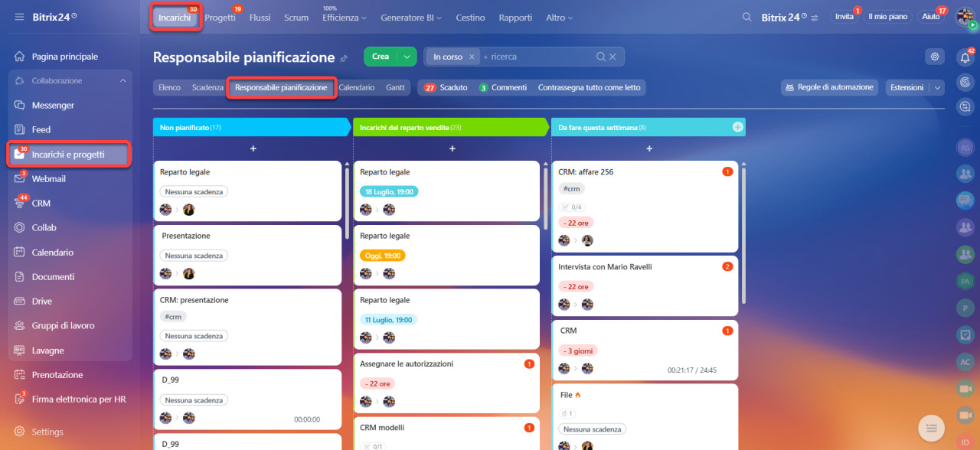The image size is (980, 450).
Task: Open Cestino tab
Action: [470, 18]
